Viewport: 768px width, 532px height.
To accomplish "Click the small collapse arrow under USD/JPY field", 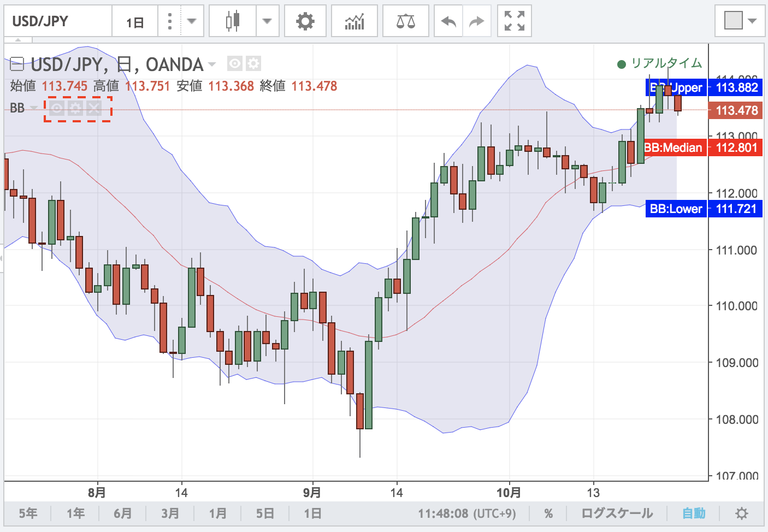I will pyautogui.click(x=18, y=40).
